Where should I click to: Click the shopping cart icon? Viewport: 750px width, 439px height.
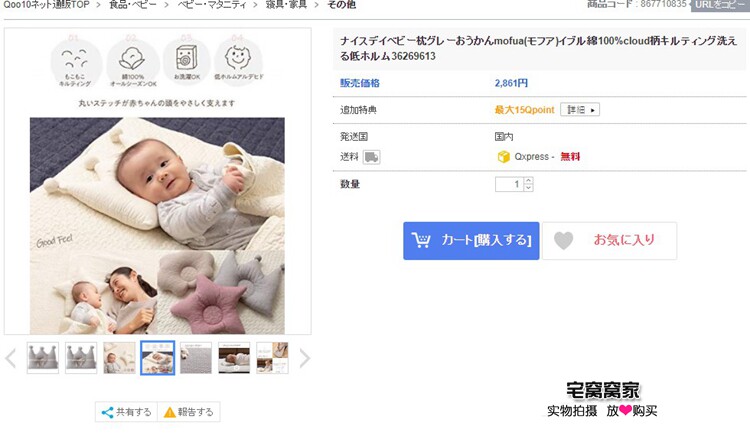[421, 240]
